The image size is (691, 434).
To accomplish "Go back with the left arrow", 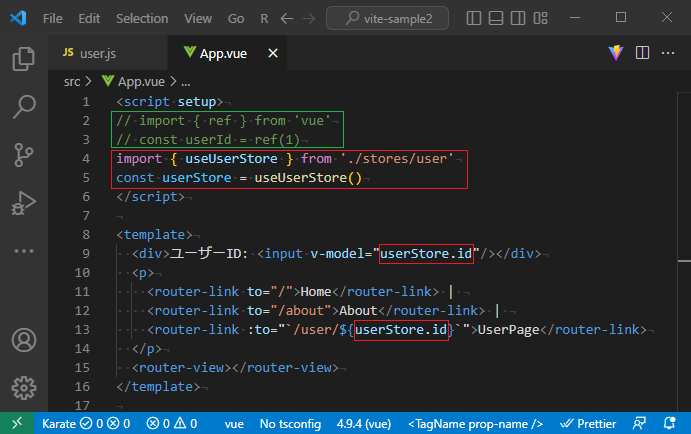I will click(287, 19).
